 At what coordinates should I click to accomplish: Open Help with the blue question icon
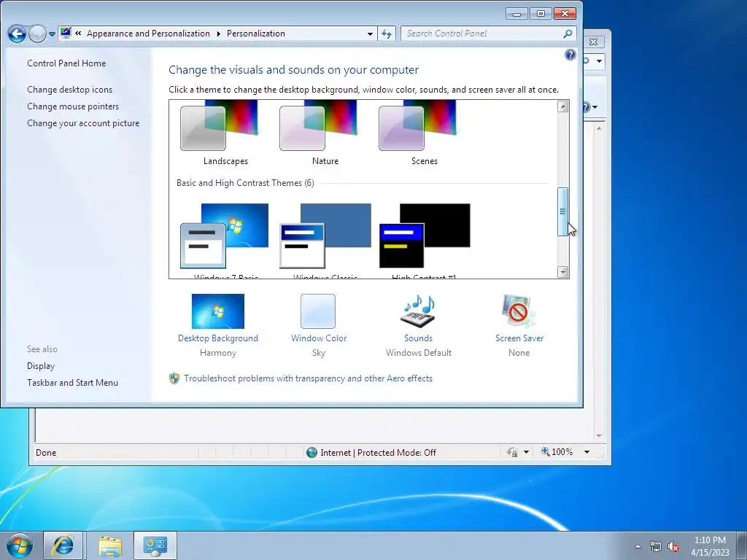pyautogui.click(x=570, y=55)
